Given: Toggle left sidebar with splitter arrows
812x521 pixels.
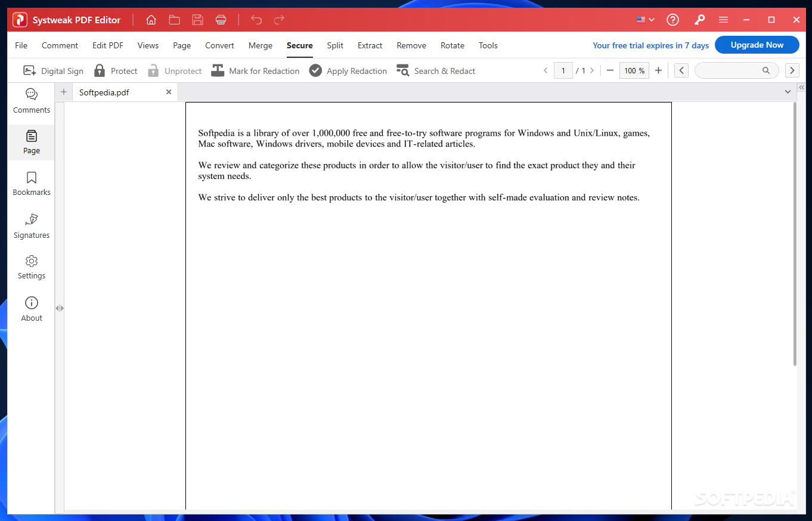Looking at the screenshot, I should pos(60,308).
